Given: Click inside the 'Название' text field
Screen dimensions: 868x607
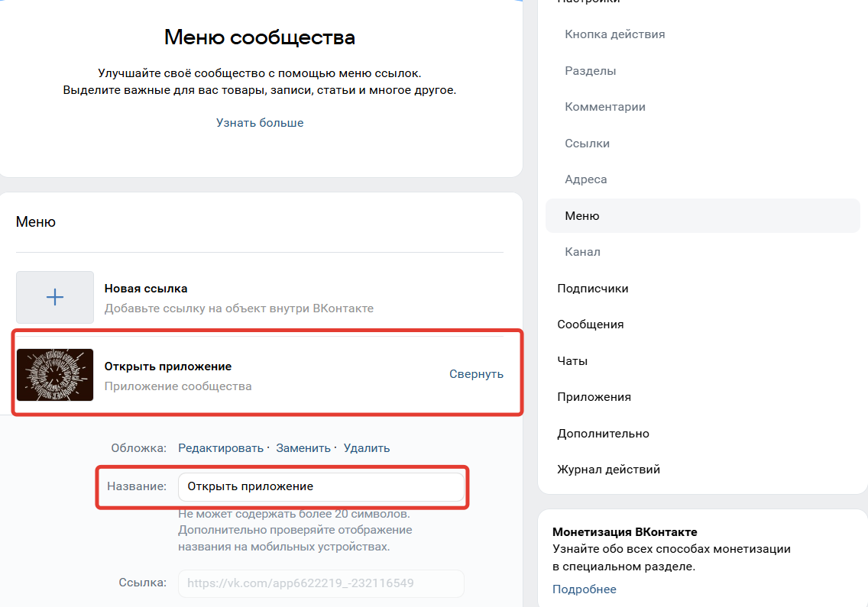Looking at the screenshot, I should point(321,486).
